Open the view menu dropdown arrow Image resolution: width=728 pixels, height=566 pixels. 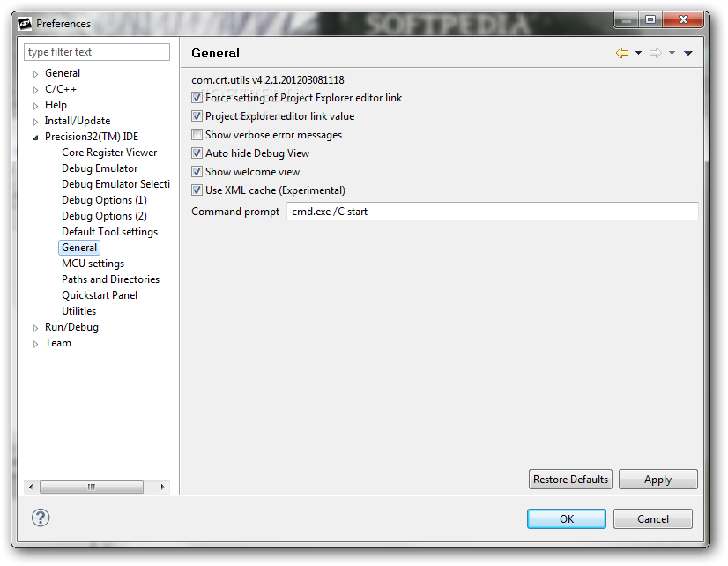tap(688, 53)
